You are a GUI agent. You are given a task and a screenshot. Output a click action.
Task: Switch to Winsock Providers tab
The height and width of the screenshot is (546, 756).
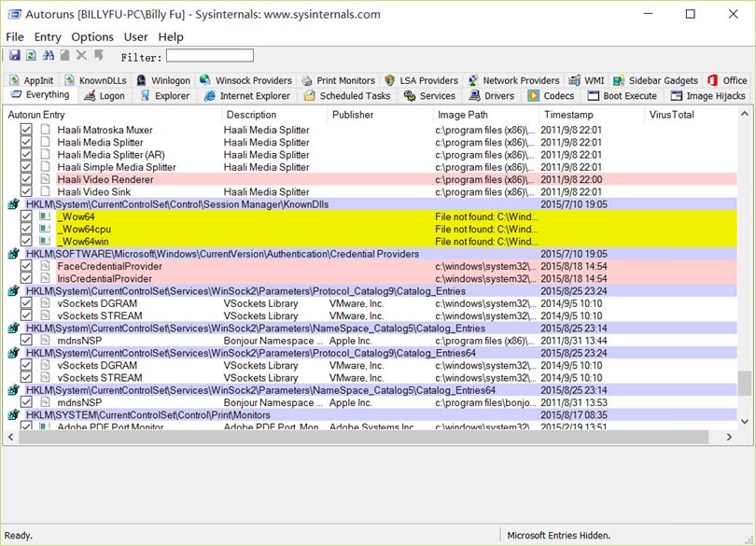click(x=245, y=80)
